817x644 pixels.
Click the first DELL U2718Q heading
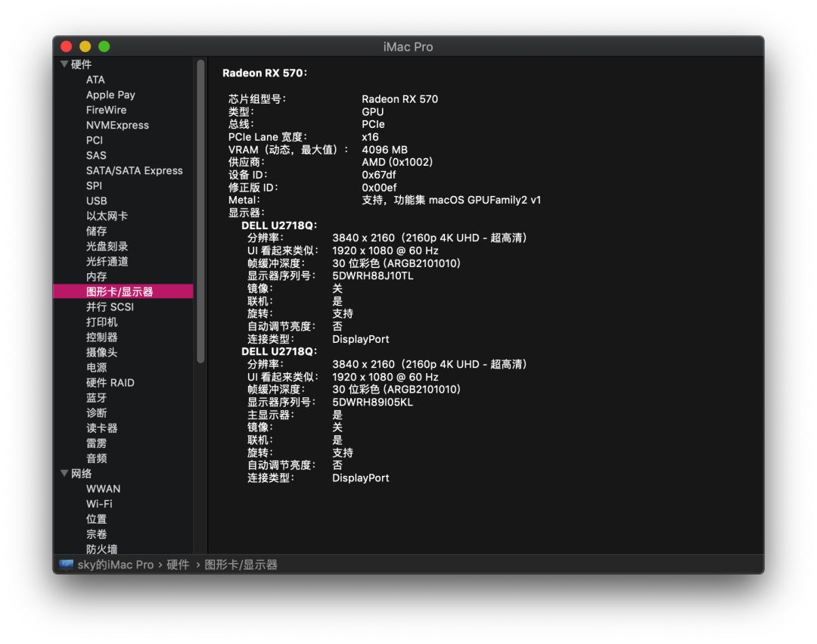pyautogui.click(x=279, y=225)
